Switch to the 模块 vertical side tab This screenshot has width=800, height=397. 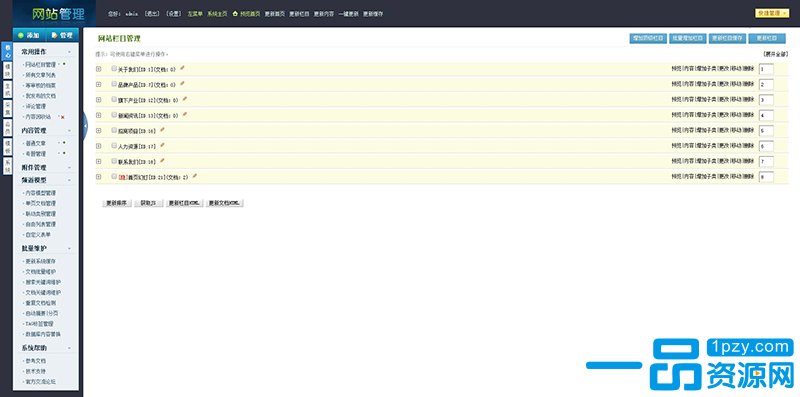pyautogui.click(x=7, y=70)
